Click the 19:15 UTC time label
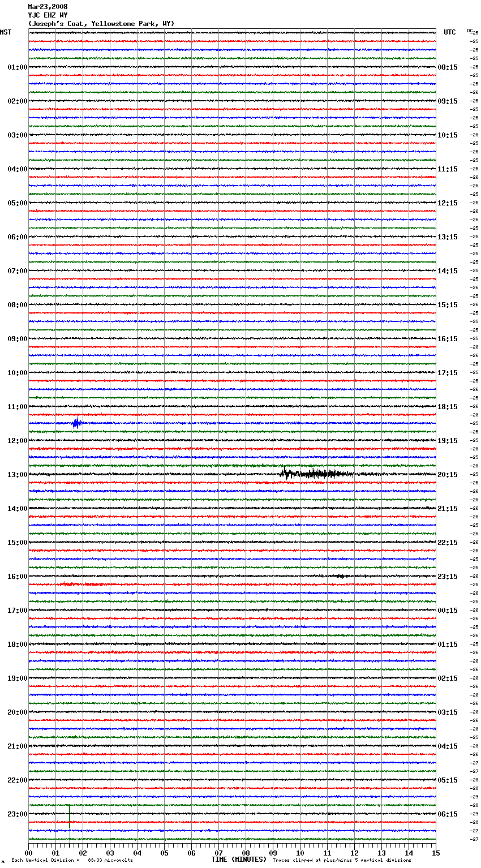 (x=448, y=441)
